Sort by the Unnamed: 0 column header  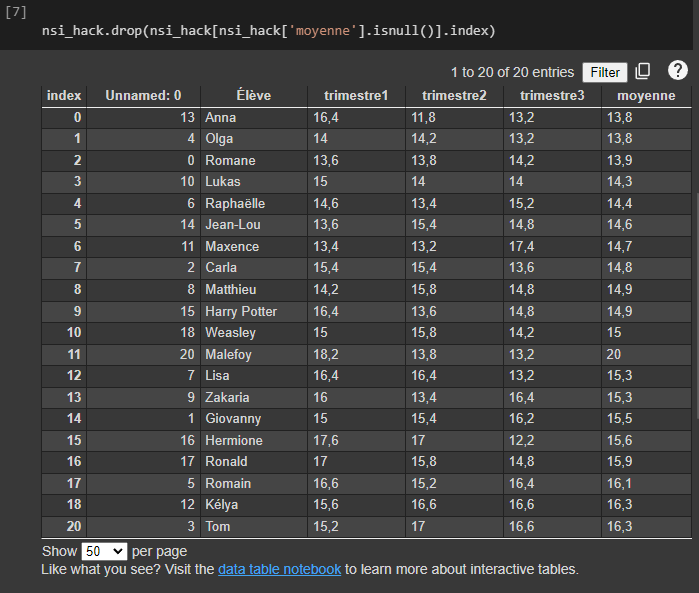143,96
